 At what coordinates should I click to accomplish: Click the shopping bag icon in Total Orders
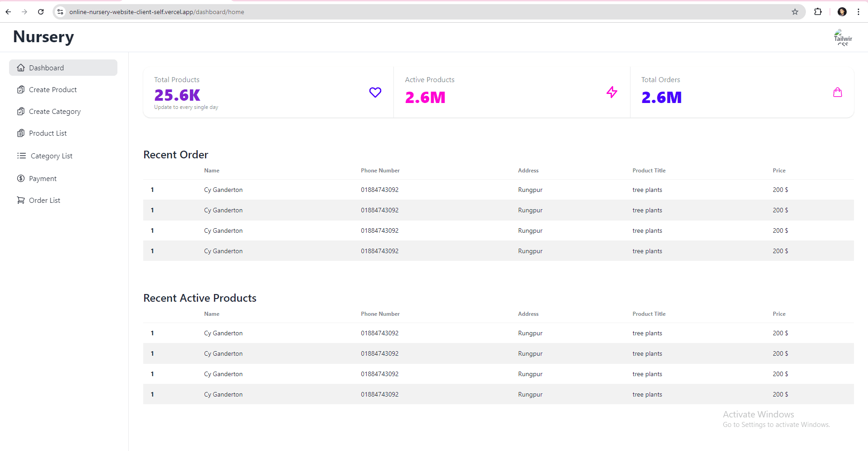pos(837,93)
